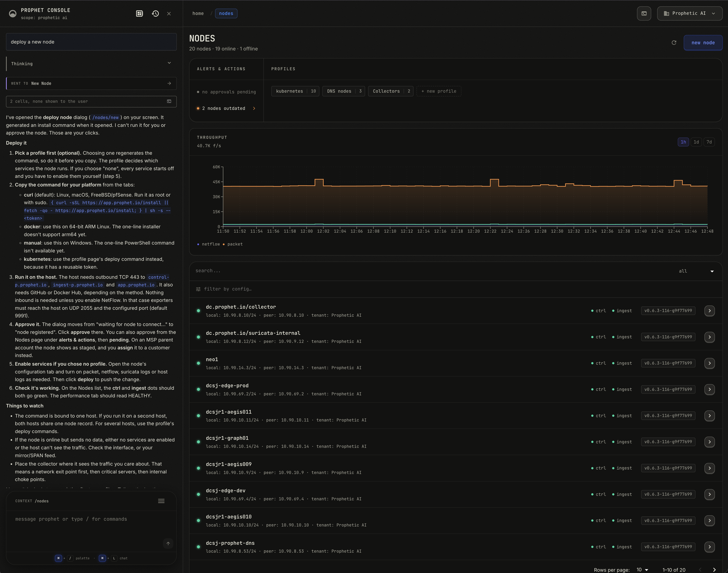Click the new node button
The image size is (728, 573).
[x=703, y=43]
